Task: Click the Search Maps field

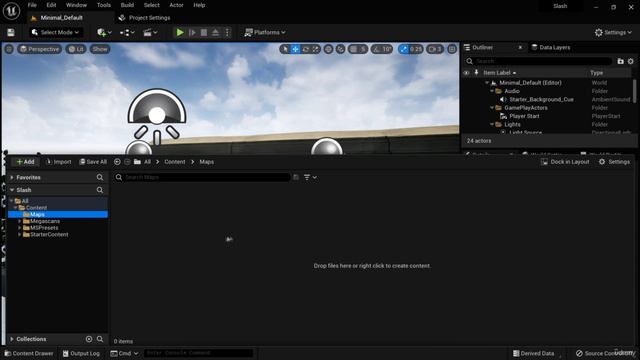Action: [x=202, y=177]
